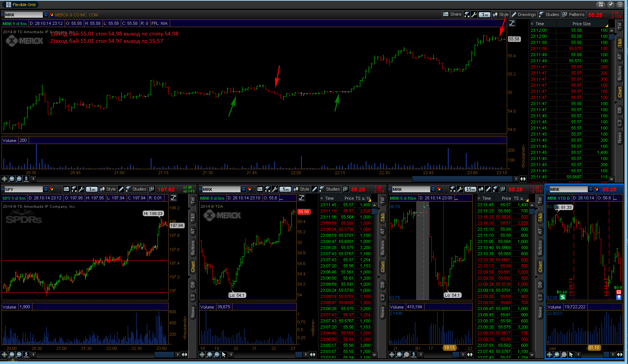628x364 pixels.
Task: Expand the MRK 5m chart symbol dropdown
Action: [243, 189]
